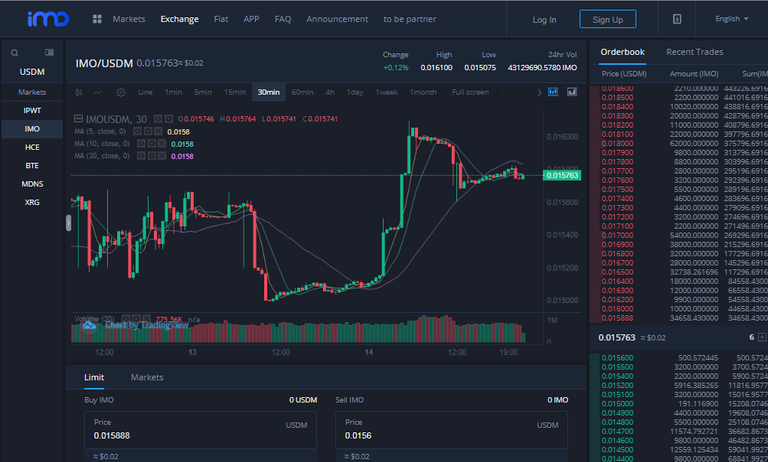768x462 pixels.
Task: Toggle visibility of IMOUSDM series
Action: [158, 119]
